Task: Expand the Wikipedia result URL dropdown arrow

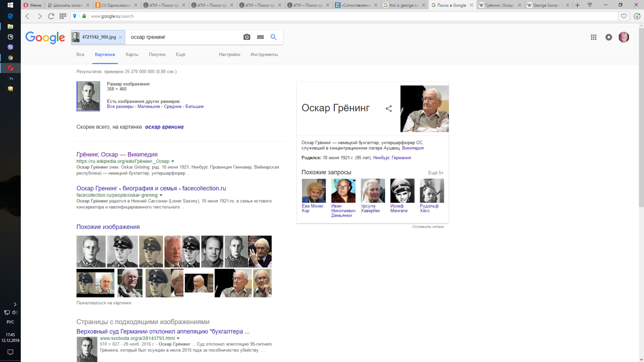Action: pos(173,161)
